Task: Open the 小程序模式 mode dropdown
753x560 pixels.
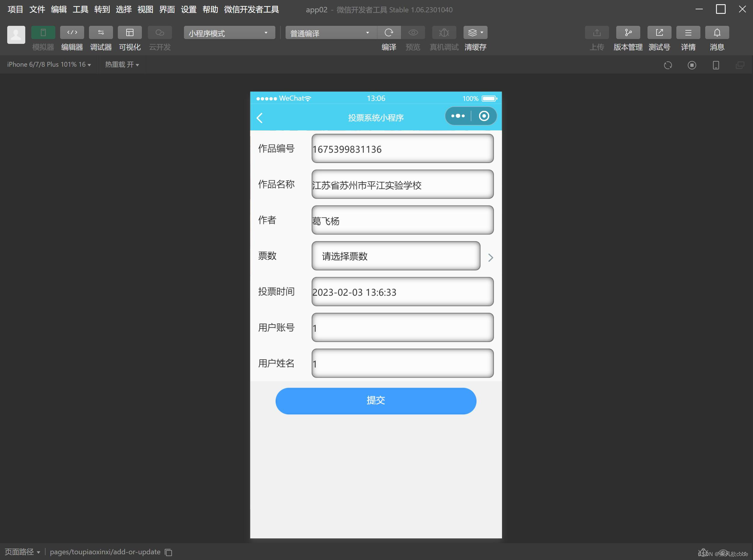Action: 229,32
